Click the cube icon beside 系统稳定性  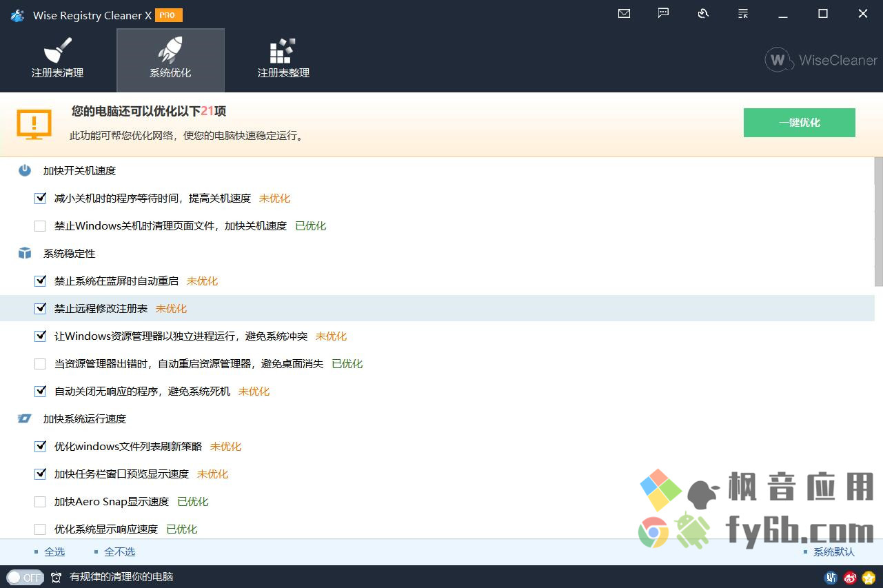[25, 253]
